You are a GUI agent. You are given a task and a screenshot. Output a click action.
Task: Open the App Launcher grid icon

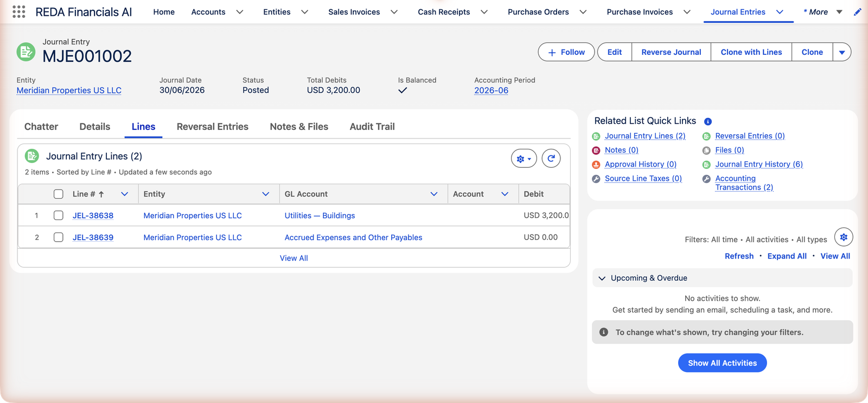tap(19, 12)
